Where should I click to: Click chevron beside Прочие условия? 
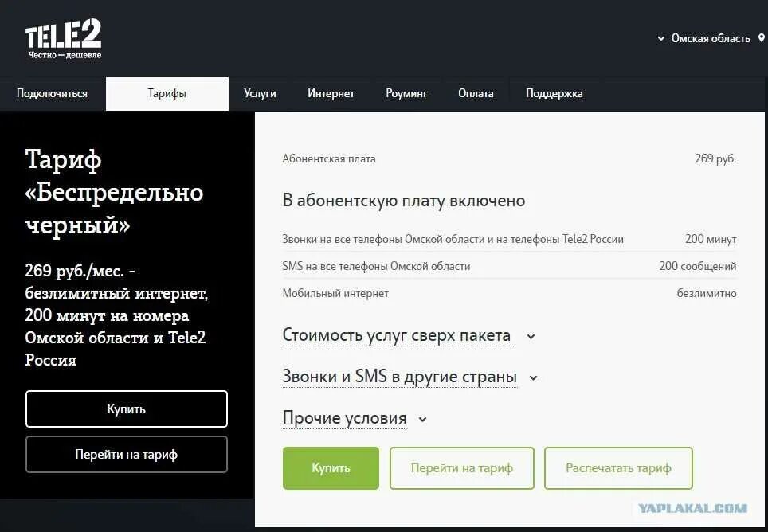tap(423, 420)
